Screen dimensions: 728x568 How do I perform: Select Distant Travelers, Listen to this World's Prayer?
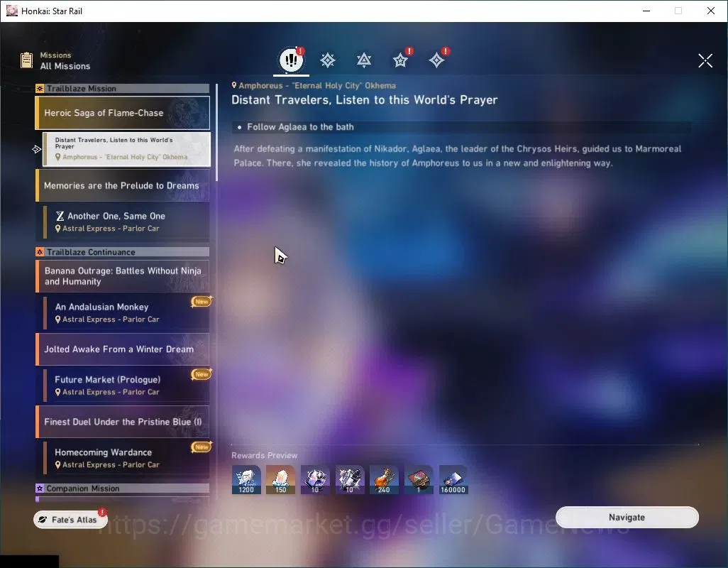coord(126,149)
